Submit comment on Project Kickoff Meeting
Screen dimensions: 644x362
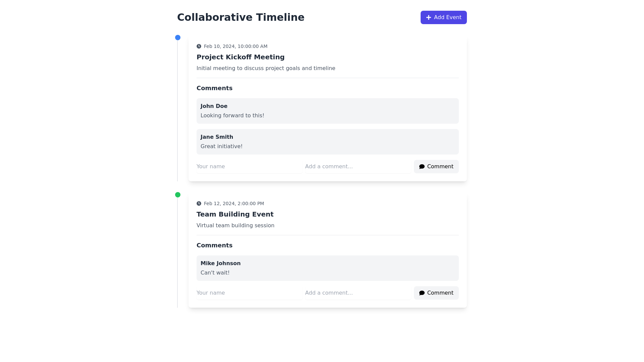tap(436, 167)
